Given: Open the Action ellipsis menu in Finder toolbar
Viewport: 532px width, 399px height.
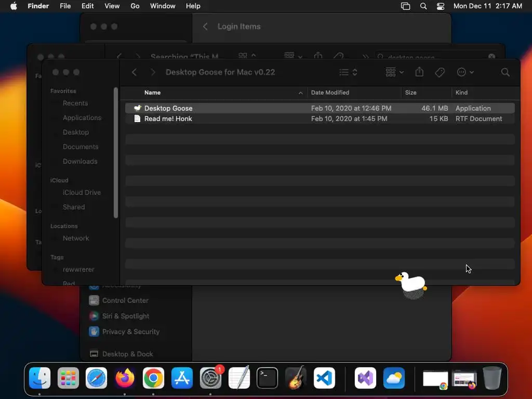Looking at the screenshot, I should point(465,72).
